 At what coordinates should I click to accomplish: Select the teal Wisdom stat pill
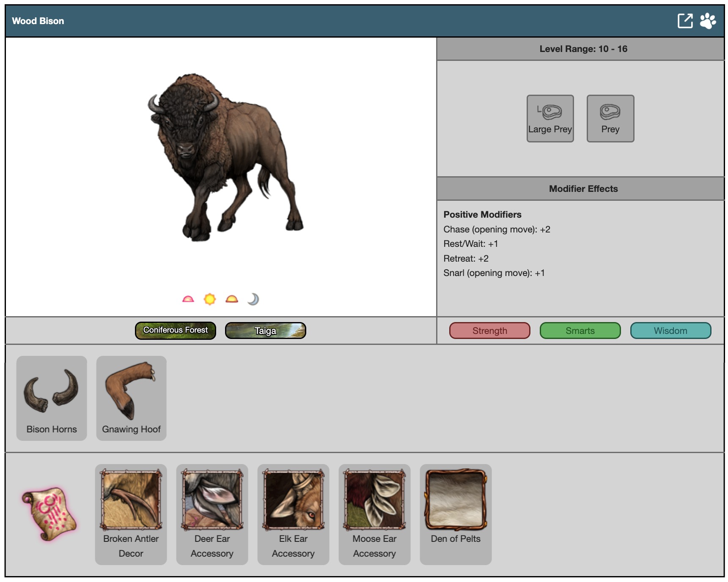pos(670,331)
